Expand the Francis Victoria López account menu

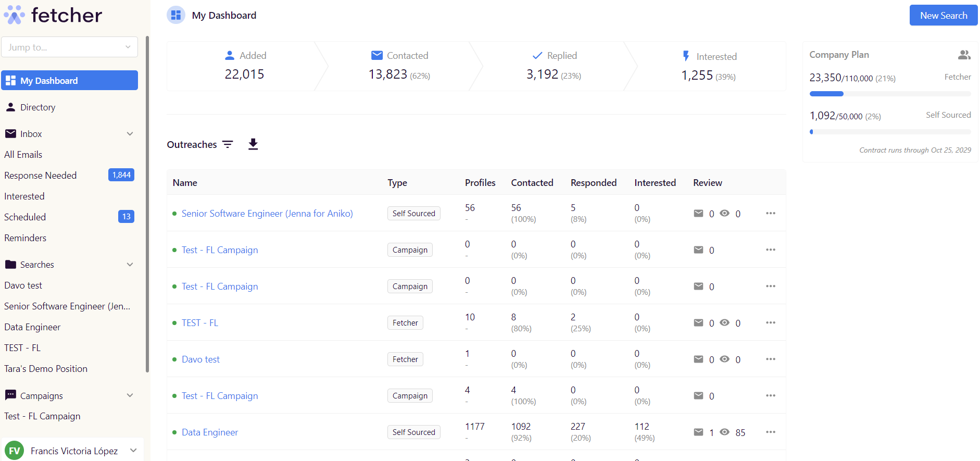click(133, 451)
